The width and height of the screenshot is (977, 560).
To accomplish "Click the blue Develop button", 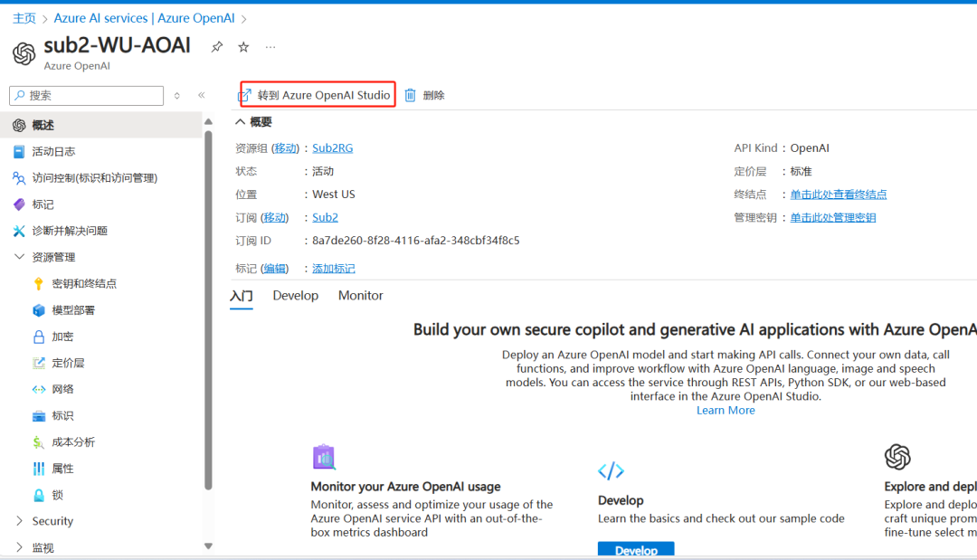I will (x=636, y=549).
